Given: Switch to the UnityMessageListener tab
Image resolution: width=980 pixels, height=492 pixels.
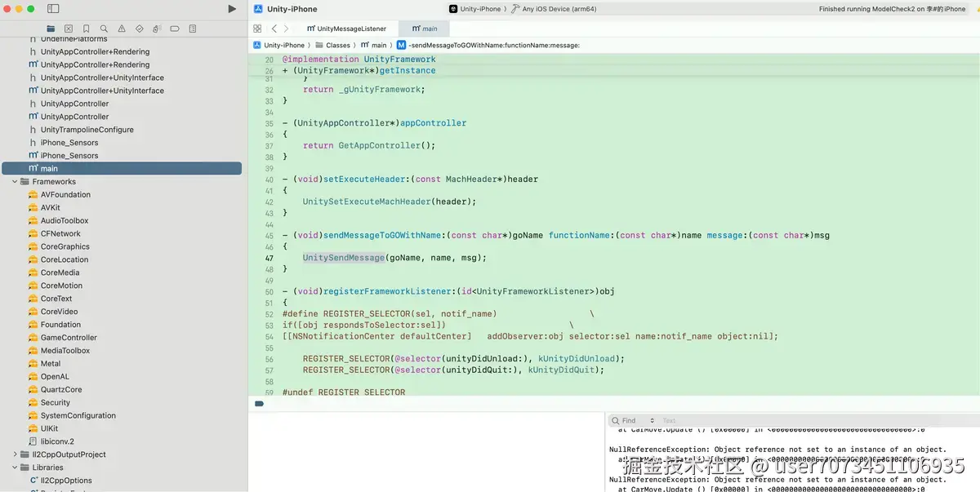Looking at the screenshot, I should click(346, 29).
